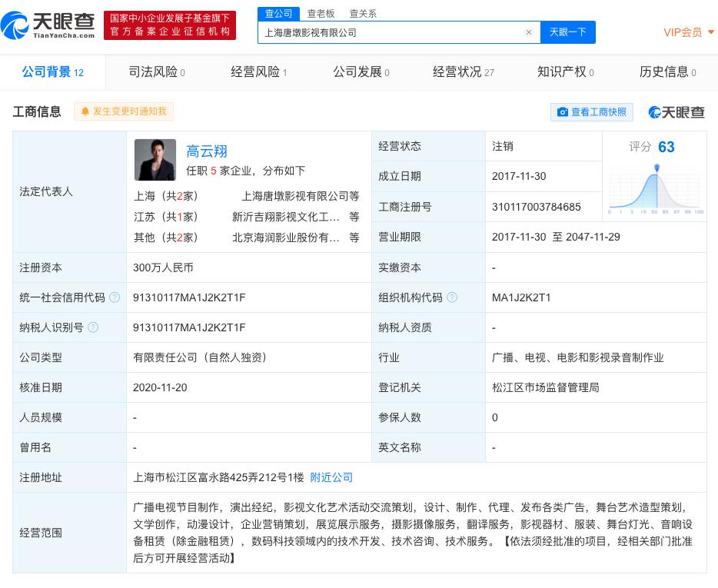The image size is (718, 588).
Task: Click the bell icon on 发生变更时通知我
Action: (x=87, y=111)
